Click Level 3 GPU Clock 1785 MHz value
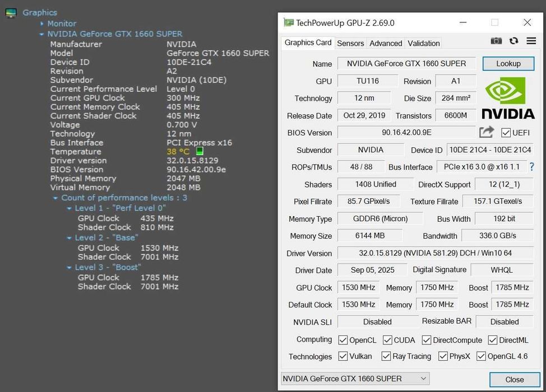 159,278
